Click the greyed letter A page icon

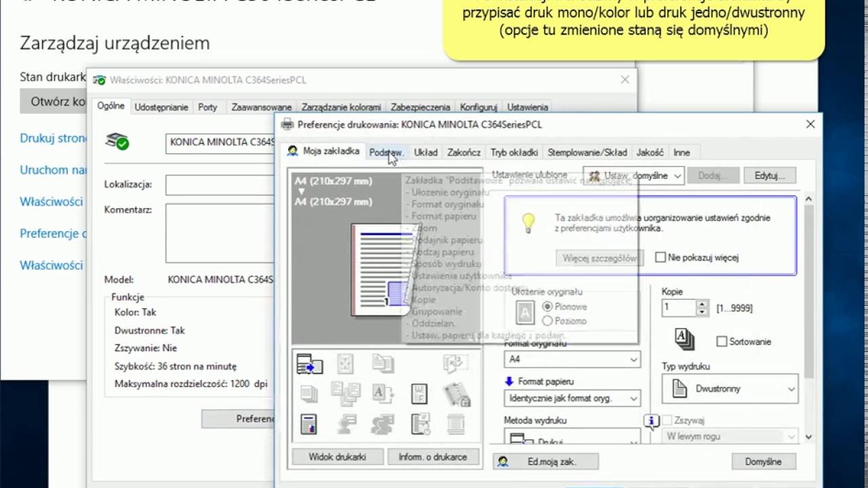pos(383,392)
